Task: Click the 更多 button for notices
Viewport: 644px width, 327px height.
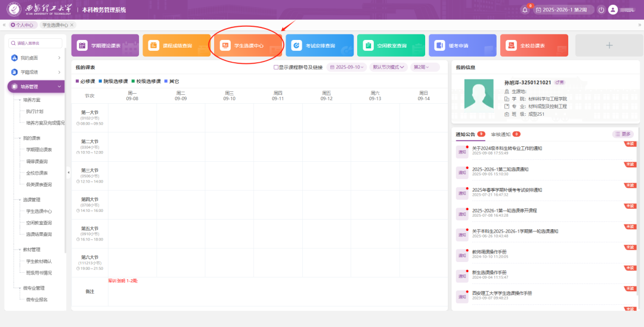Action: coord(623,134)
